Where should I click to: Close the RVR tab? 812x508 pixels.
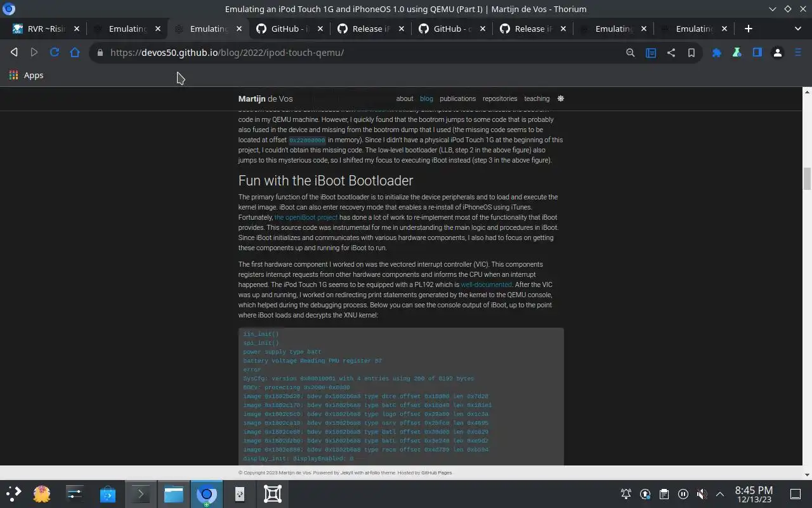tap(77, 29)
